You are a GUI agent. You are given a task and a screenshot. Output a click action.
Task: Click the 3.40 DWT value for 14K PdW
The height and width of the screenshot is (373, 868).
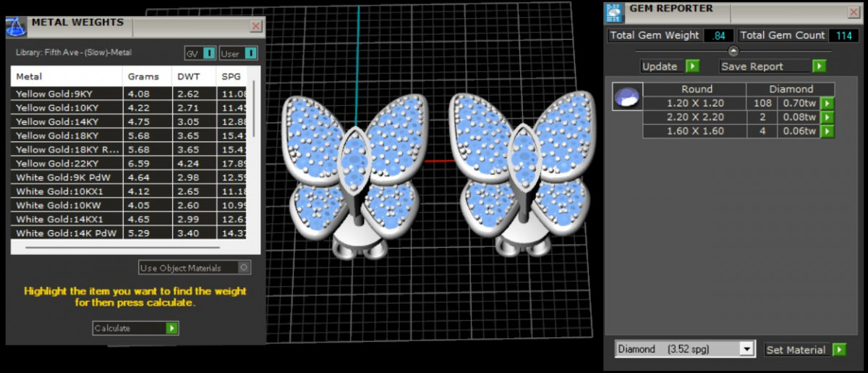pos(194,233)
